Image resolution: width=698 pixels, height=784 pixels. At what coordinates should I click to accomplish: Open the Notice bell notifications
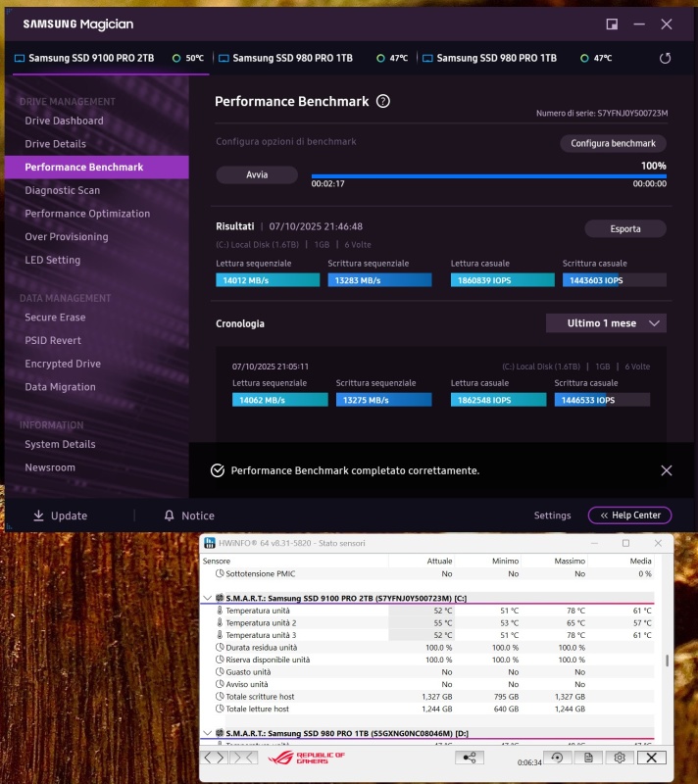pos(170,515)
